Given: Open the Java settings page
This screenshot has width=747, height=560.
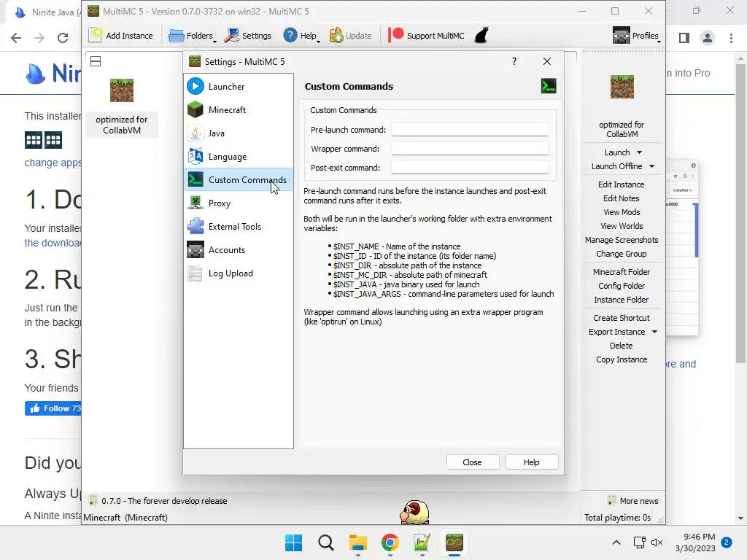Looking at the screenshot, I should [239, 133].
